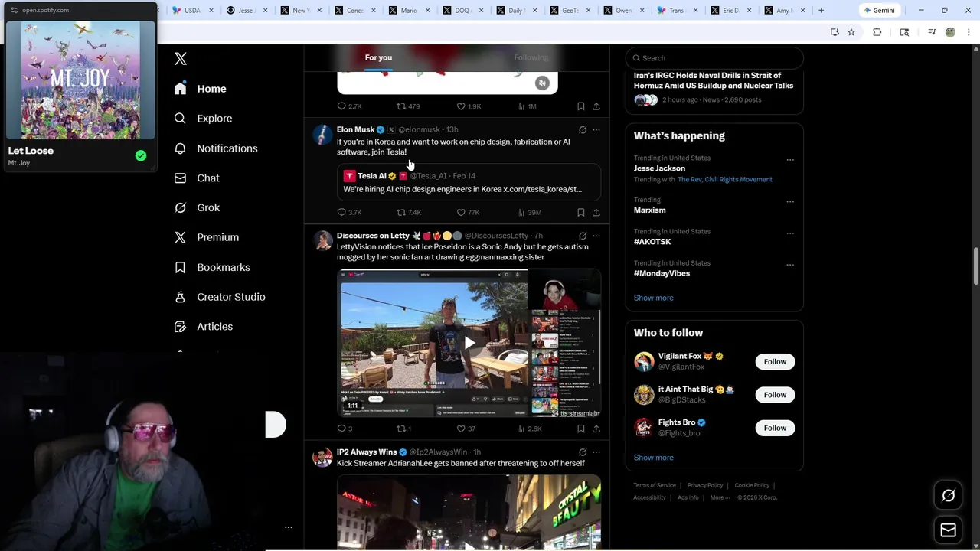
Task: Open Bookmarks page
Action: [x=212, y=267]
